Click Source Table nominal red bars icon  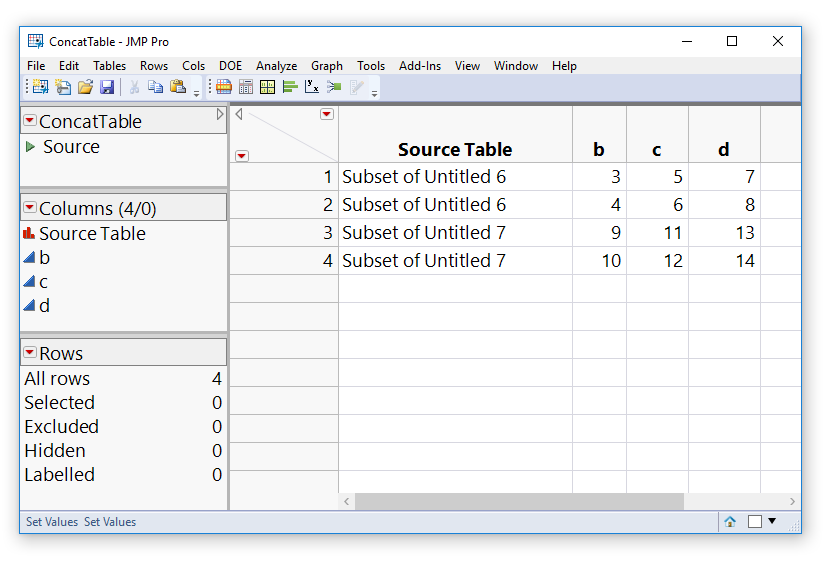coord(29,233)
